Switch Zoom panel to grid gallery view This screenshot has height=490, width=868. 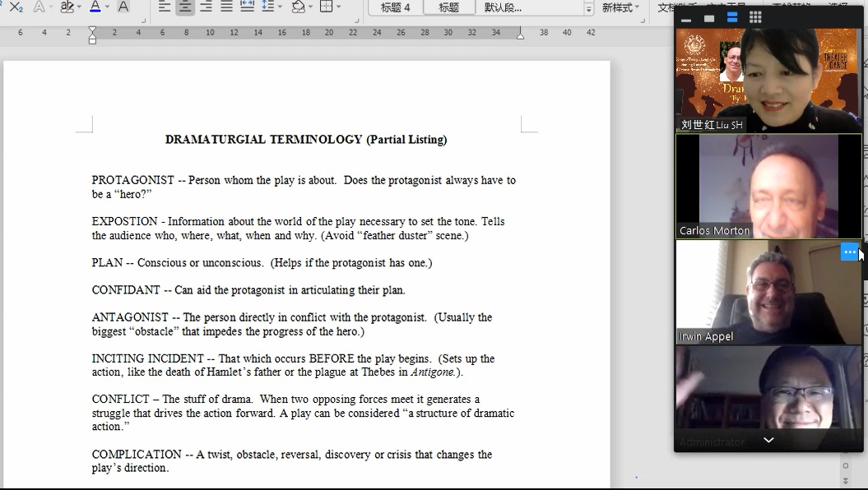tap(754, 17)
